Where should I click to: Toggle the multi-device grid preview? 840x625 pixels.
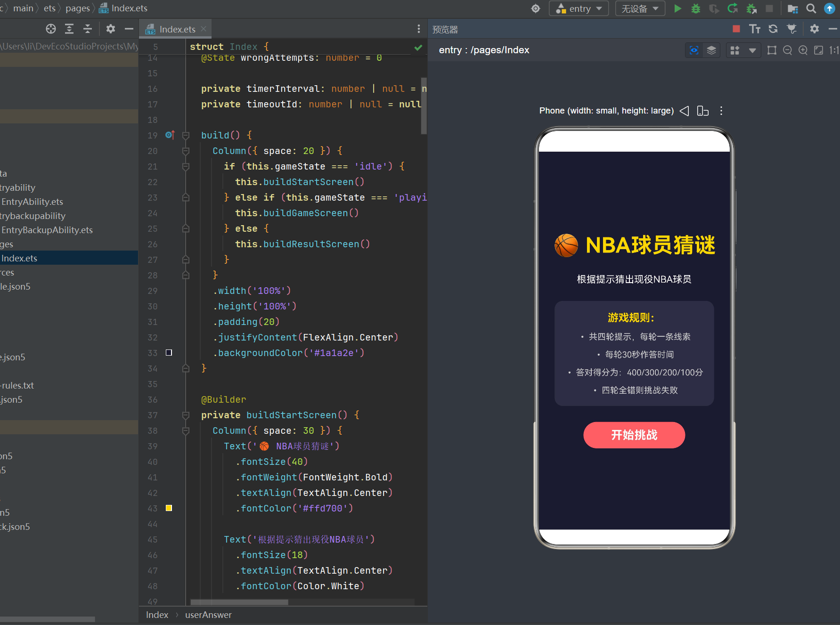coord(735,50)
